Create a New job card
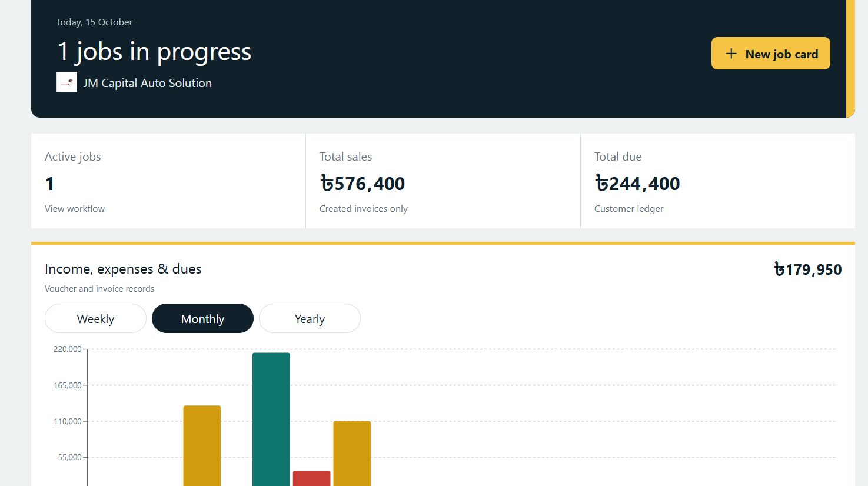Screen dimensions: 868x486 (x=770, y=54)
